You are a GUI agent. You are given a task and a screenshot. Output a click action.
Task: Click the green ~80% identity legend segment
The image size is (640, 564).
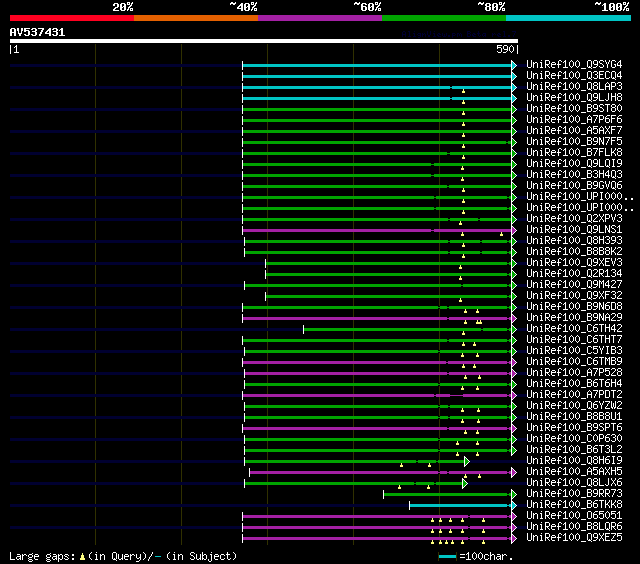coord(444,18)
